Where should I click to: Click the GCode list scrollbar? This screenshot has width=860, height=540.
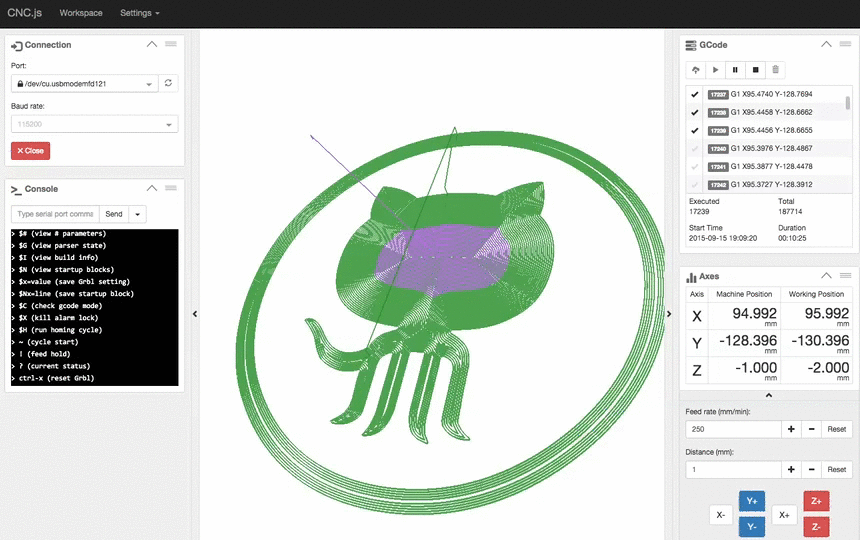coord(848,103)
